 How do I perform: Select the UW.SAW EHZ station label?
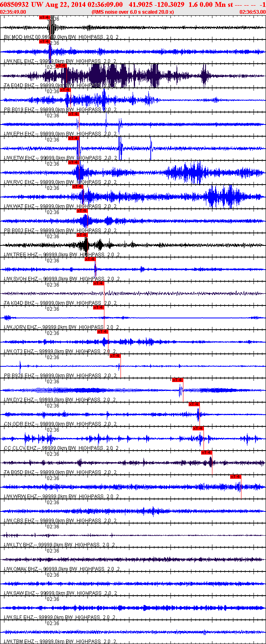[60, 593]
